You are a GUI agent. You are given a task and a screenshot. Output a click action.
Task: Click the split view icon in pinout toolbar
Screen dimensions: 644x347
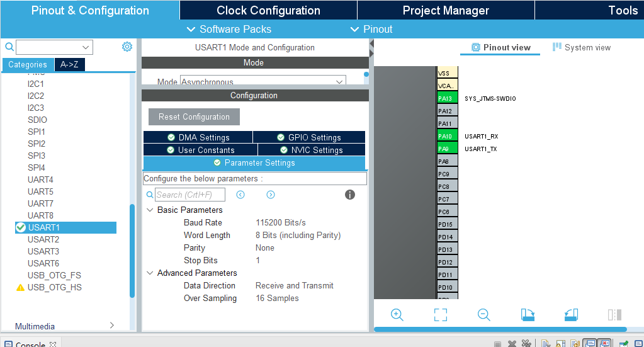[x=615, y=315]
